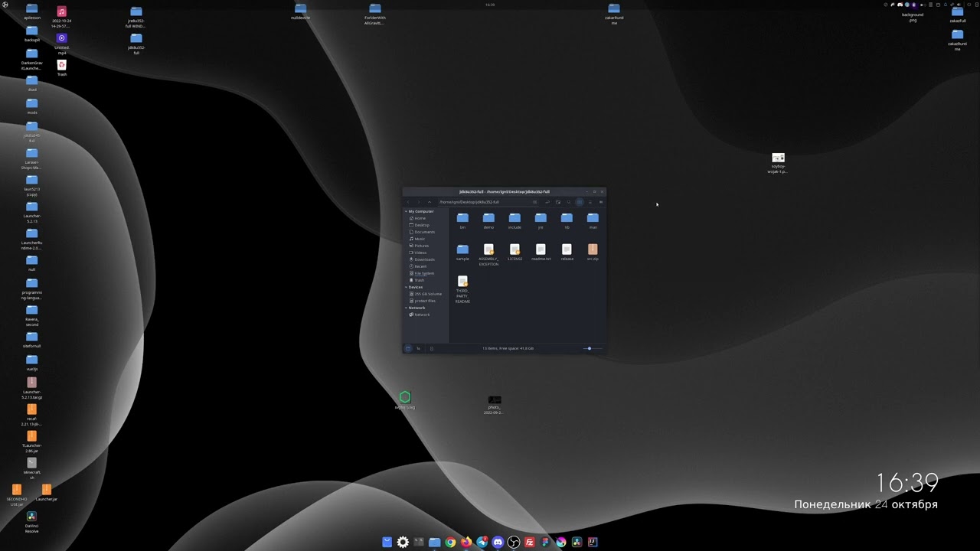Viewport: 980px width, 551px height.
Task: Toggle icon view mode in toolbar
Action: (x=580, y=202)
